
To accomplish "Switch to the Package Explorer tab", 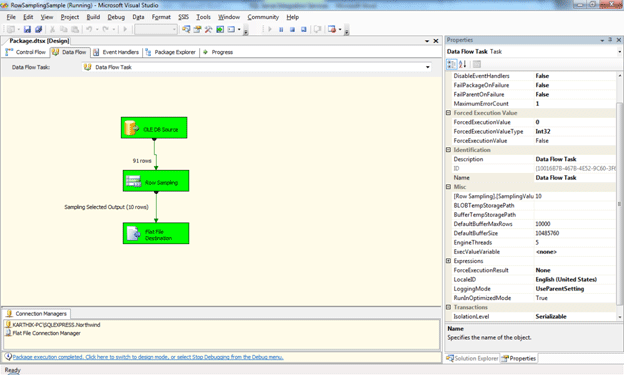I will pos(170,52).
